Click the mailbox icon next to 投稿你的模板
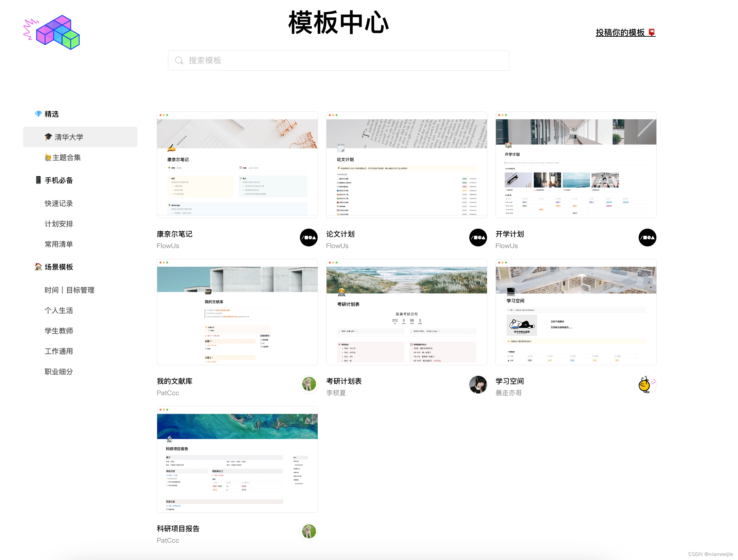Image resolution: width=738 pixels, height=560 pixels. pyautogui.click(x=652, y=33)
